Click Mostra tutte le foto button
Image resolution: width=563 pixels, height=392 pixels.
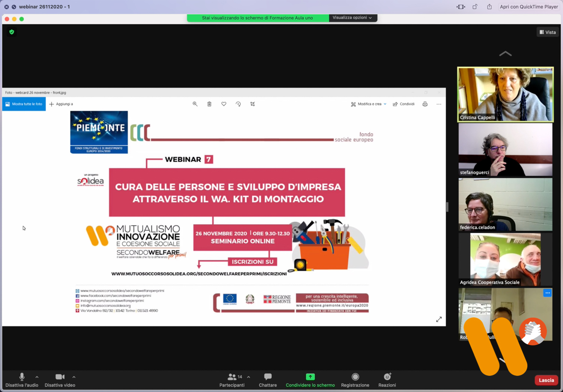[x=24, y=104]
